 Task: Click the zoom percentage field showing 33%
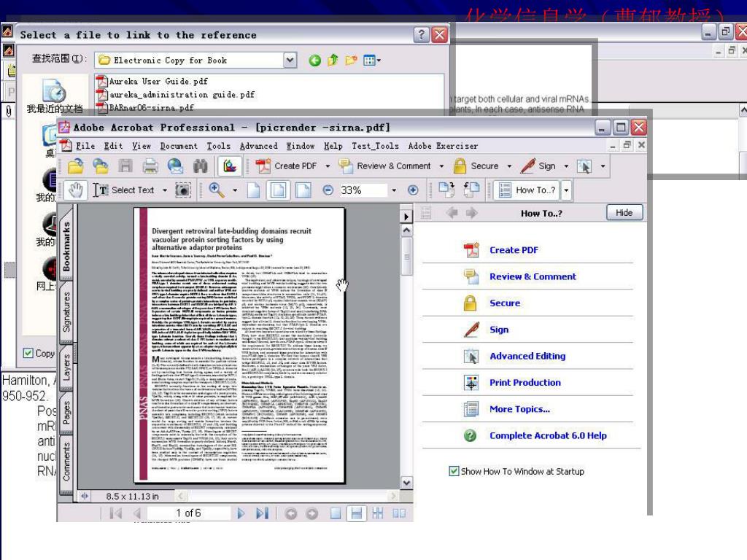[x=363, y=190]
